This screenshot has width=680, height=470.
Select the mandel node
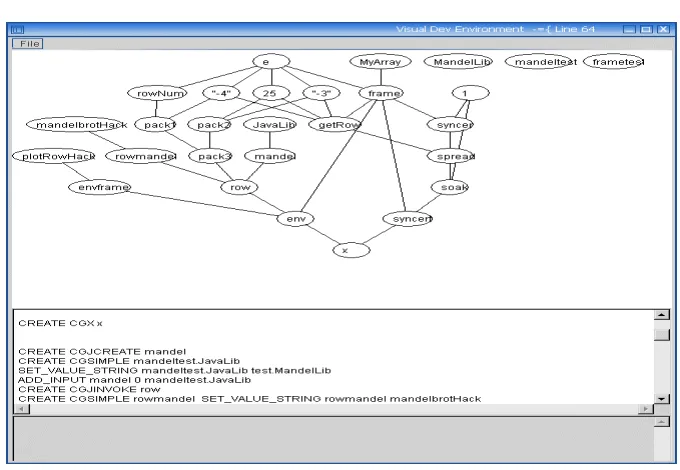[x=270, y=156]
